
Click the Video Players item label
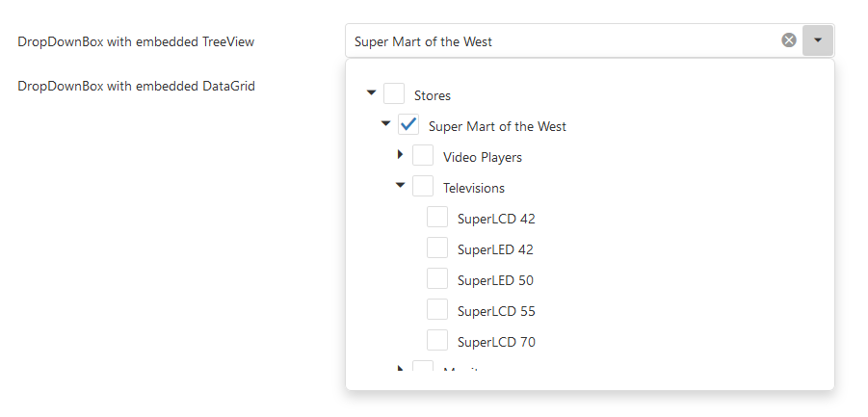click(x=483, y=157)
